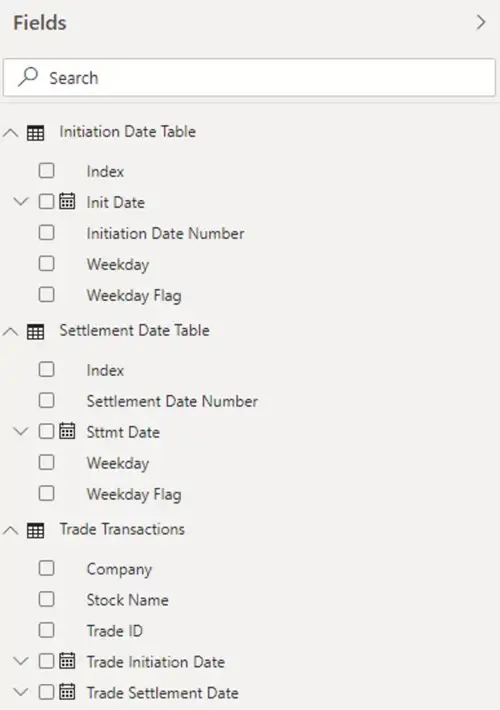The image size is (500, 710).
Task: Click the table icon beside Settlement Date Table
Action: click(35, 332)
